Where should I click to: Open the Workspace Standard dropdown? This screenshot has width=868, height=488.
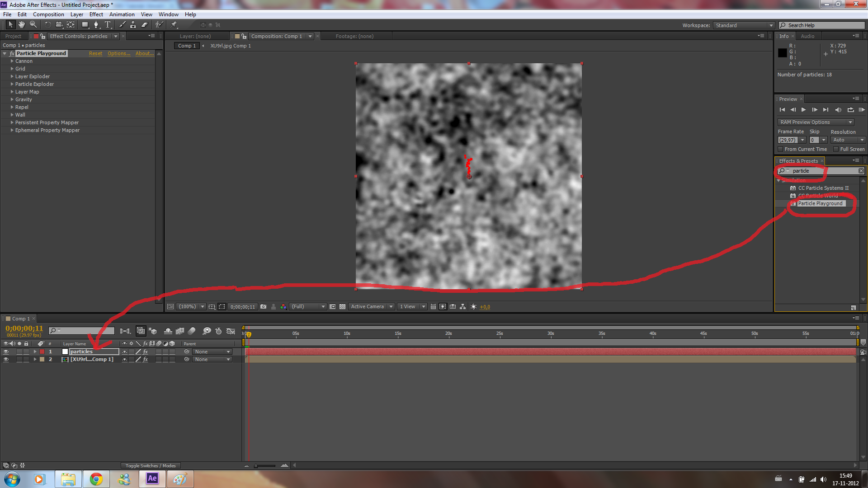[744, 25]
